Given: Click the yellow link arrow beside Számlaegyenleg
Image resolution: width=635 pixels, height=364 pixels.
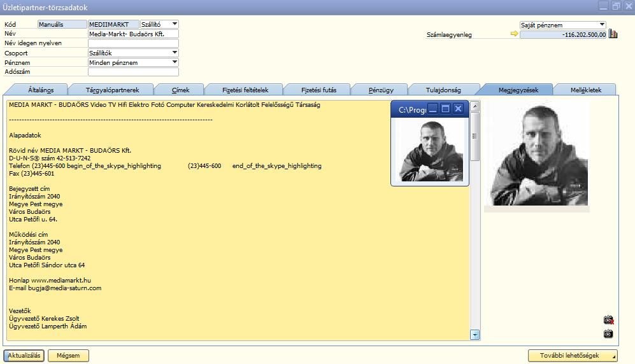Looking at the screenshot, I should click(x=515, y=34).
